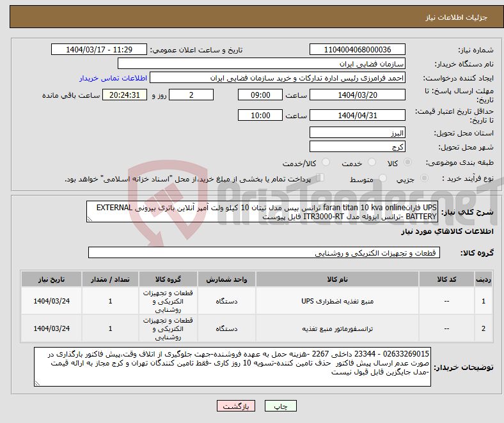The width and height of the screenshot is (504, 423).
Task: Click the گروه کالا column header
Action: (168, 279)
